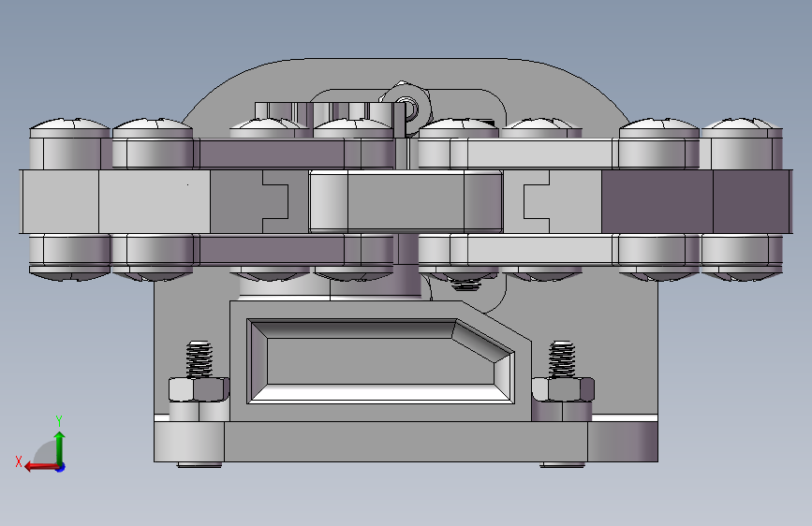Select the right hex nut on the model
The width and height of the screenshot is (812, 526).
pos(563,389)
